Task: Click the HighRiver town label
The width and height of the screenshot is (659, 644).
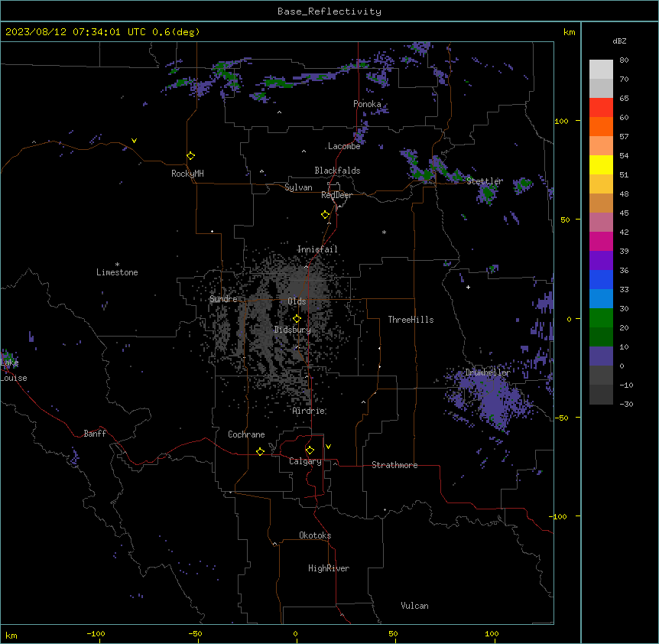Action: 329,568
